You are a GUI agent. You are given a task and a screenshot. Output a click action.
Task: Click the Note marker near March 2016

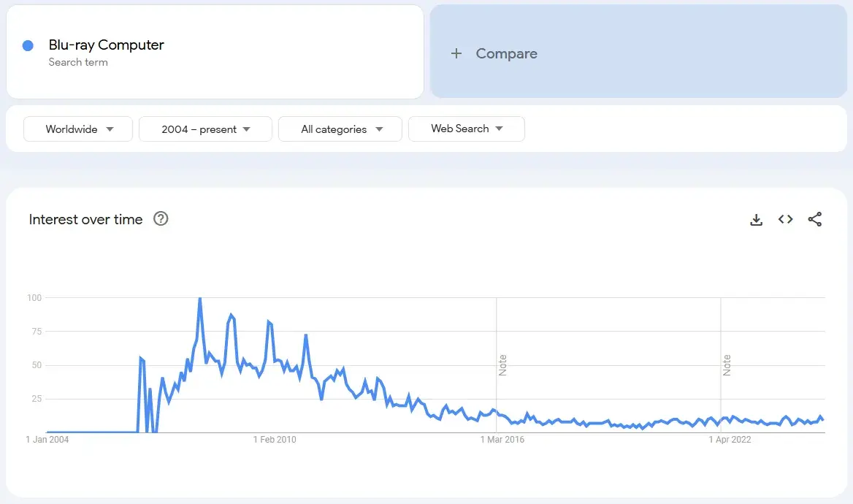point(502,365)
